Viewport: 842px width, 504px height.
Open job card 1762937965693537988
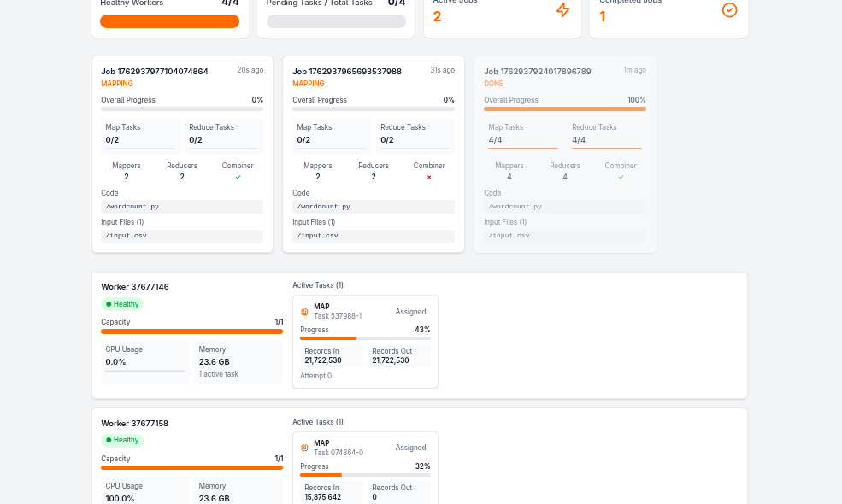pos(346,72)
